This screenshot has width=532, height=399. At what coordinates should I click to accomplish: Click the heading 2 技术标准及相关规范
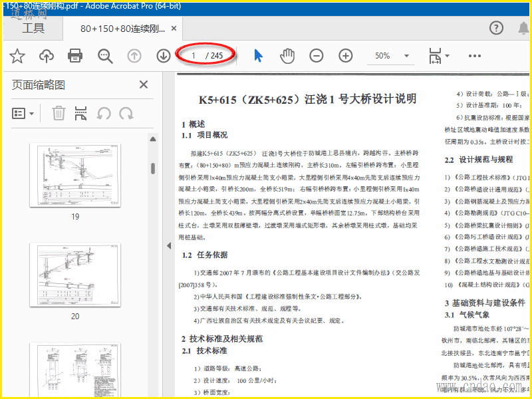pyautogui.click(x=222, y=338)
